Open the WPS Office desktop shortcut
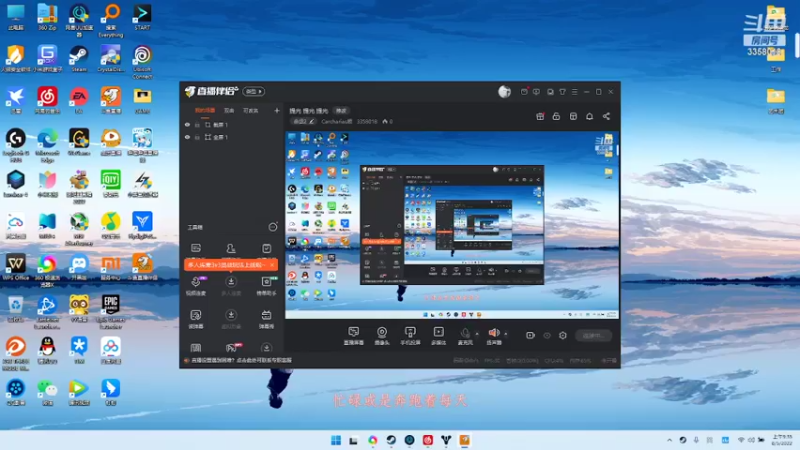 15,267
